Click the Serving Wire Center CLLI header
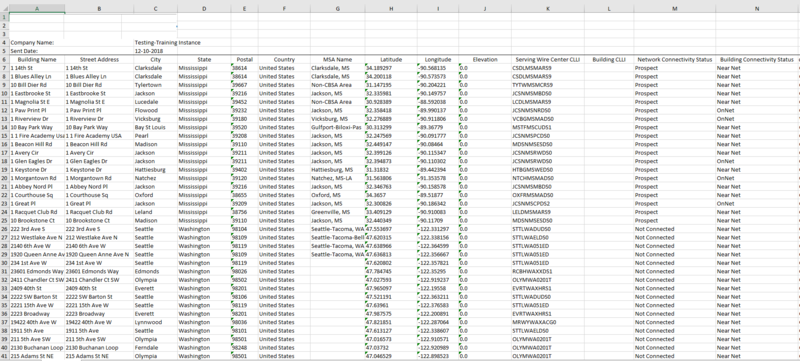800x361 pixels. tap(547, 60)
